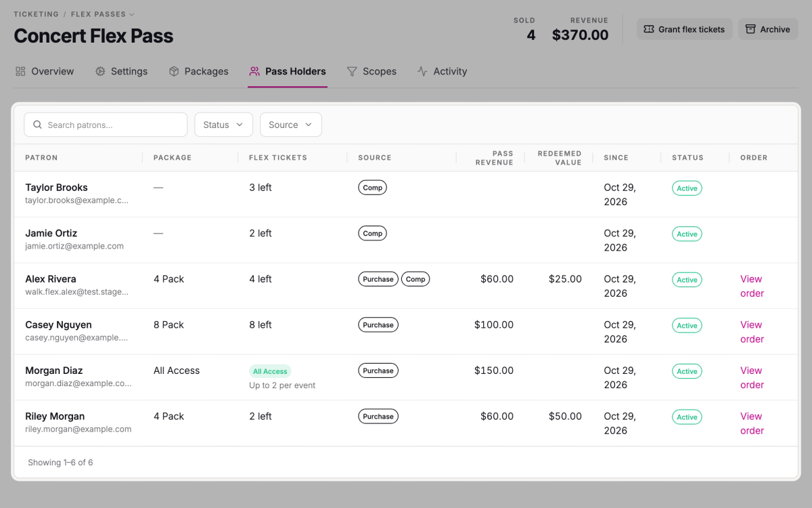
Task: Click the Comp badge in Jamie Ortiz's row
Action: (372, 233)
